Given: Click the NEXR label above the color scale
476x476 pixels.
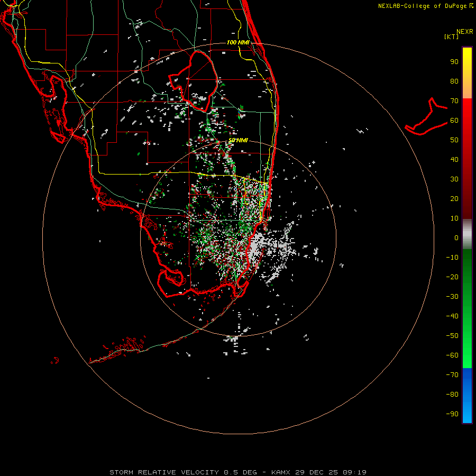Looking at the screenshot, I should (464, 32).
